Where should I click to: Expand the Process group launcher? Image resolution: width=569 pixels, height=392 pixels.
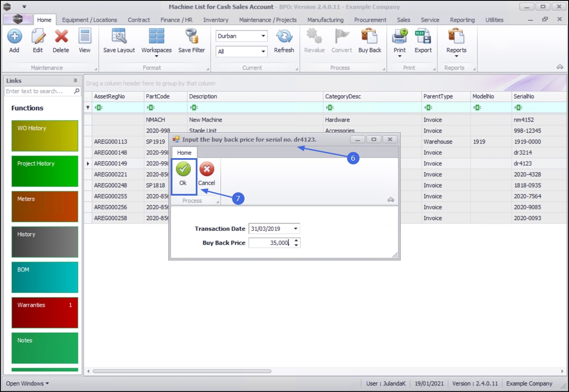pos(384,69)
